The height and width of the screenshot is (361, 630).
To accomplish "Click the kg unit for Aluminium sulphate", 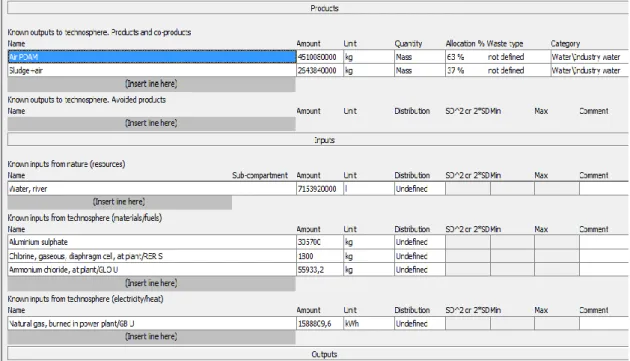I will pos(369,242).
